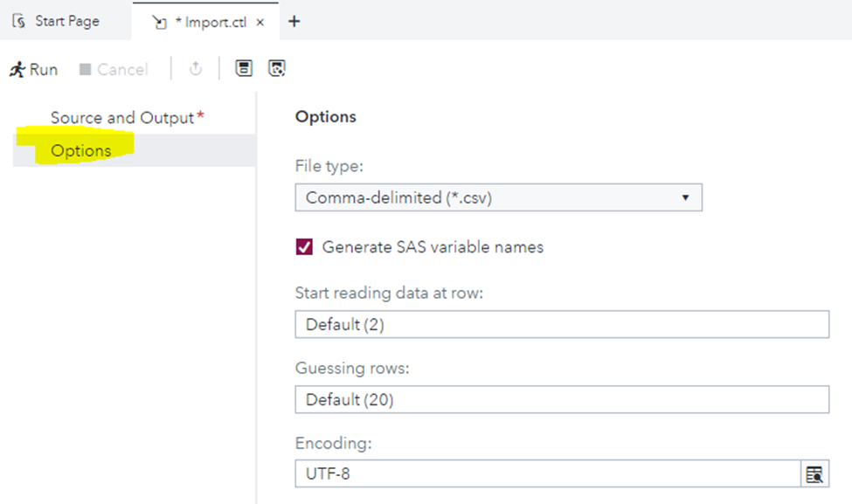Click the upload arrow toolbar icon
Image resolution: width=852 pixels, height=504 pixels.
pos(195,69)
